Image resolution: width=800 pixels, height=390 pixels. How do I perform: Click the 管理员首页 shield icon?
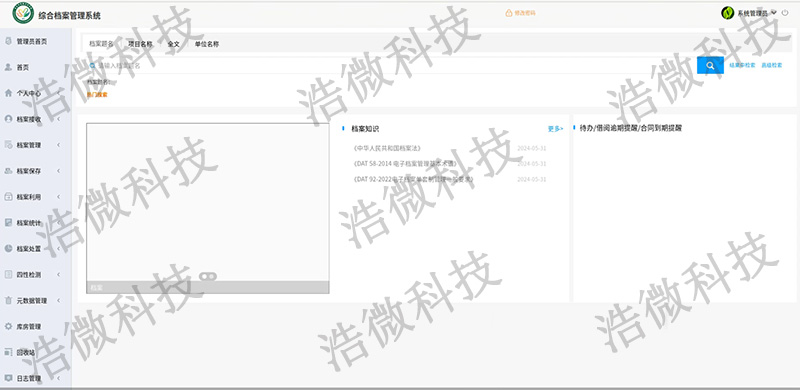[x=8, y=41]
